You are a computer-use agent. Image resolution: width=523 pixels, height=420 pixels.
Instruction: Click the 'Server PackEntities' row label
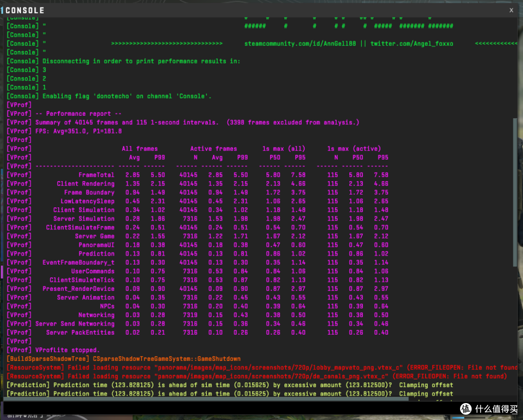[80, 332]
